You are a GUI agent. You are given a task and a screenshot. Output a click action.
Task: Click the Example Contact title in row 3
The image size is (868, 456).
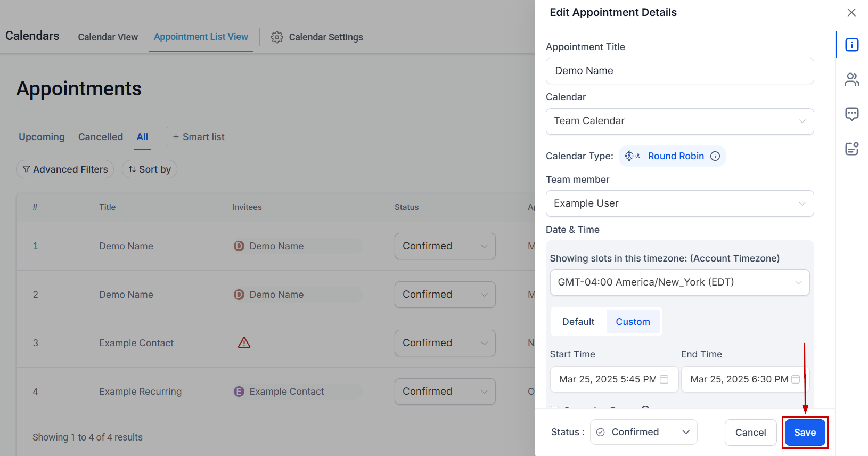click(x=136, y=343)
